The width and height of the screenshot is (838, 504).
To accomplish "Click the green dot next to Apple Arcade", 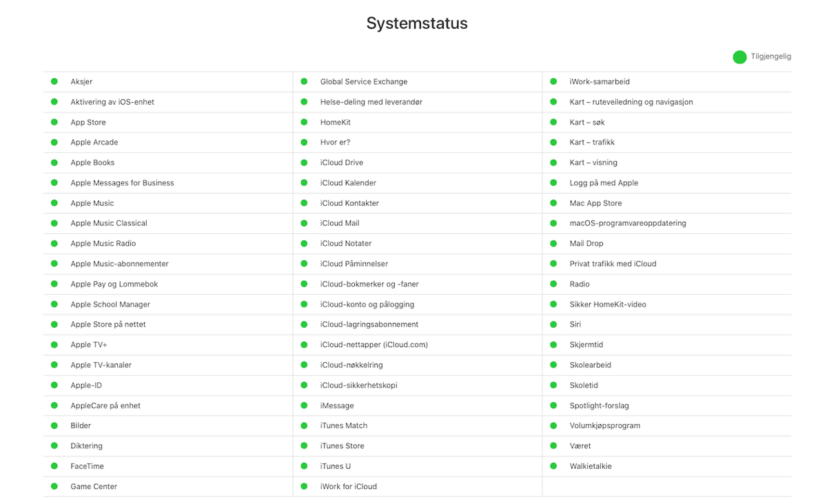I will coord(54,143).
